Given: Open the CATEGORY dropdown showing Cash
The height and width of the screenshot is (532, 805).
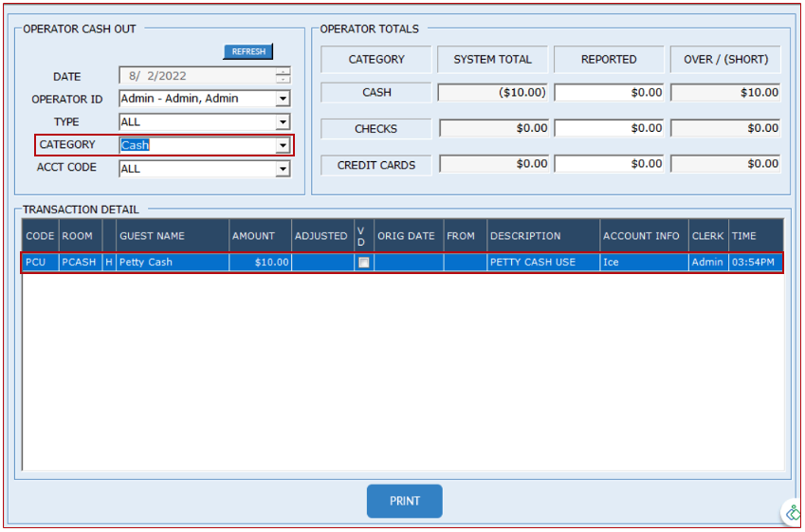Looking at the screenshot, I should pos(283,145).
